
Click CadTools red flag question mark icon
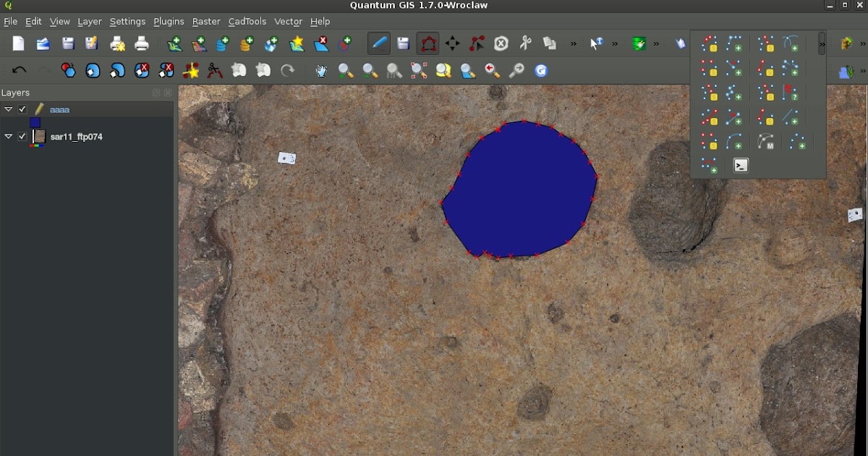[x=791, y=93]
